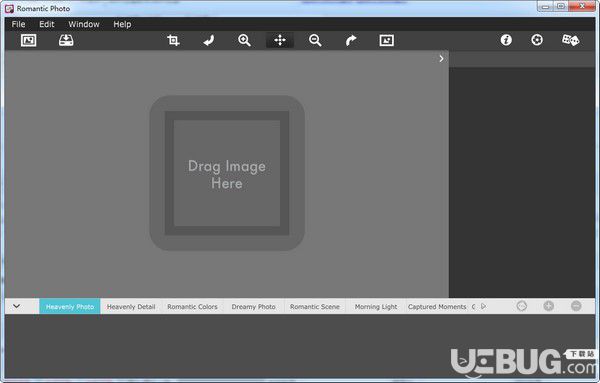The height and width of the screenshot is (383, 600).
Task: Select the crop tool
Action: [x=173, y=40]
